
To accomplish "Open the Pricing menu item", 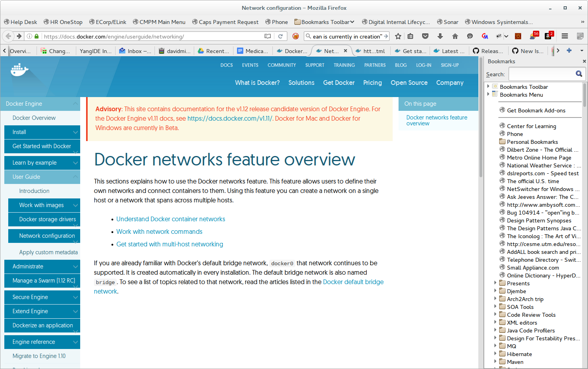I will click(372, 83).
